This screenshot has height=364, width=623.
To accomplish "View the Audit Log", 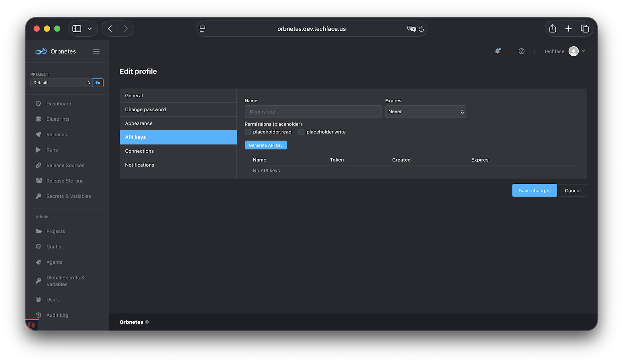I will pos(57,315).
